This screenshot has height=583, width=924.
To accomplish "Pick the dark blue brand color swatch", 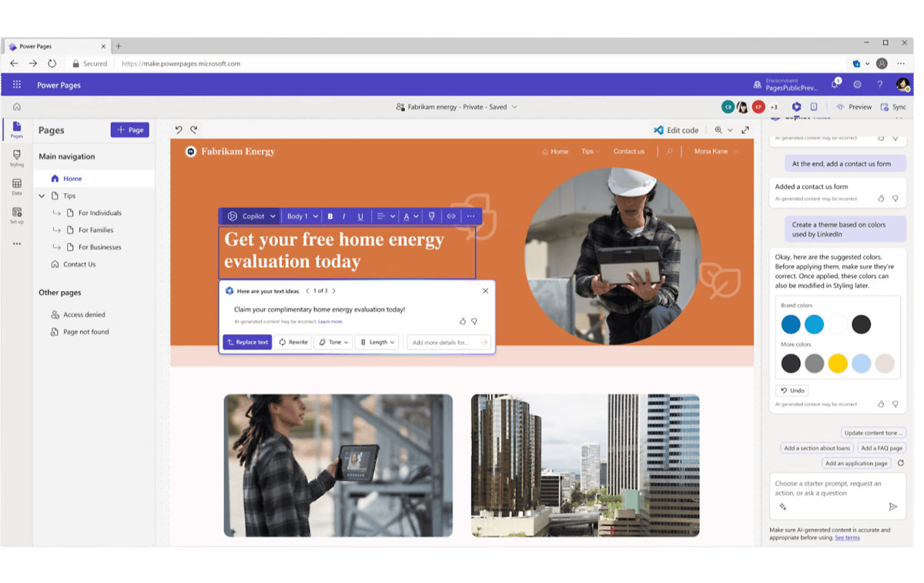I will click(x=791, y=324).
